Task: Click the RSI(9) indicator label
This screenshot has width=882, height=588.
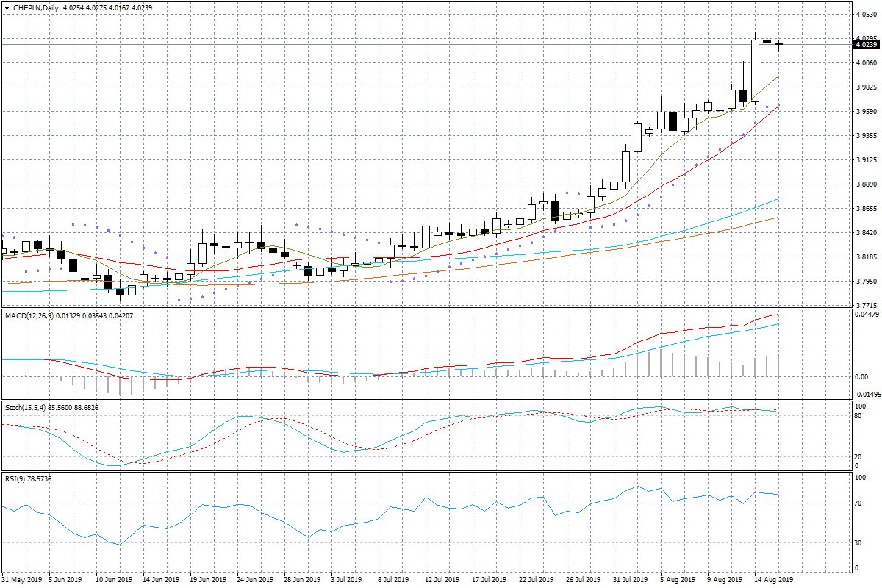Action: pyautogui.click(x=16, y=479)
